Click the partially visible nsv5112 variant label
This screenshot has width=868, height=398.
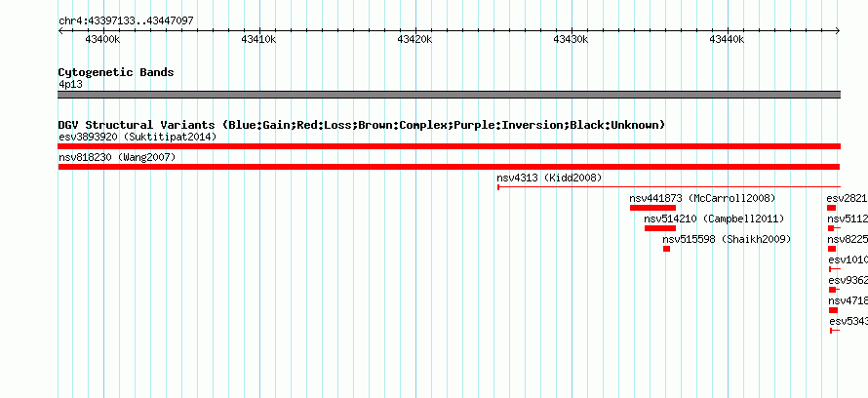click(848, 219)
